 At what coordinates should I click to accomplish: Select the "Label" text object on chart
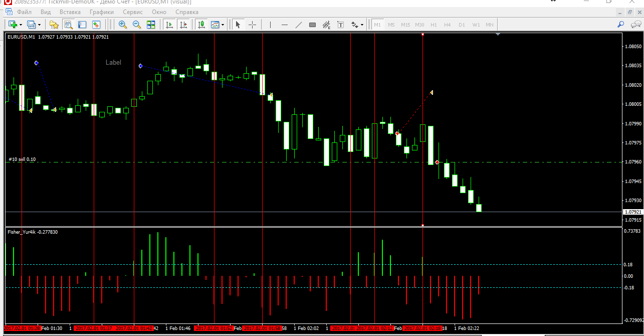(x=113, y=63)
